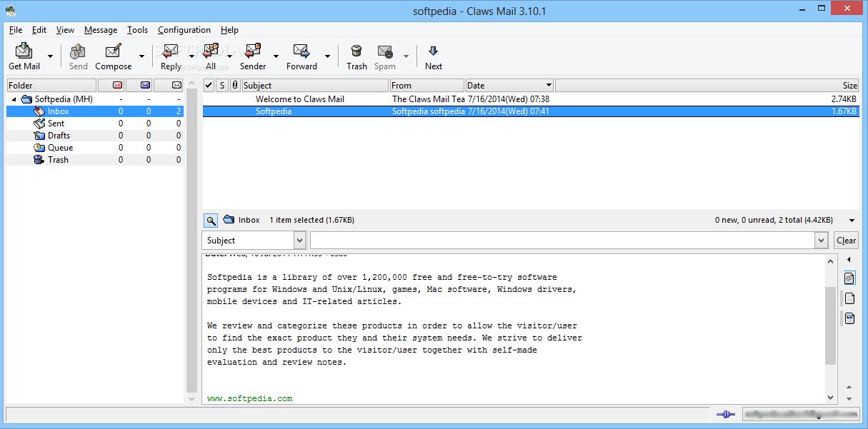The image size is (868, 429).
Task: Open the message list options arrow
Action: coord(852,221)
